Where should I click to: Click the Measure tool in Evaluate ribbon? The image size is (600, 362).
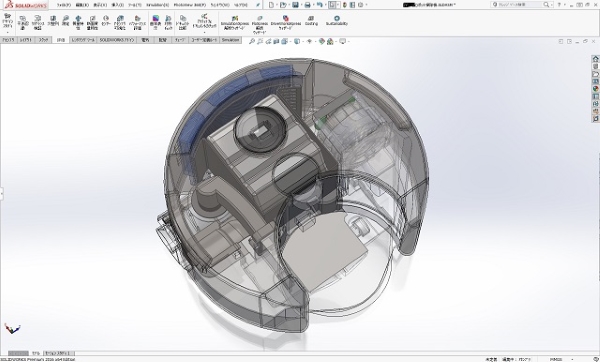click(65, 21)
